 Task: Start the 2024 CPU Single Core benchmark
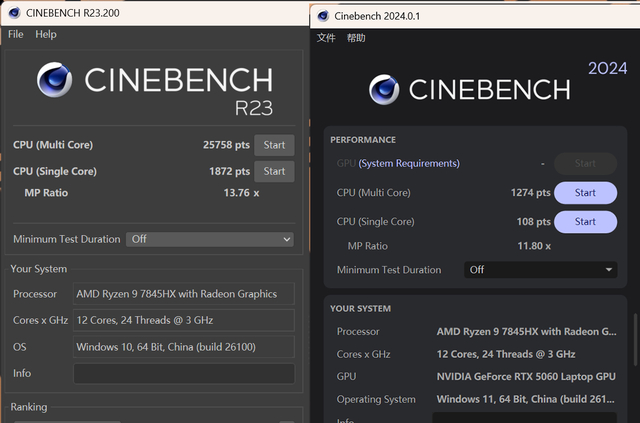[x=585, y=222]
